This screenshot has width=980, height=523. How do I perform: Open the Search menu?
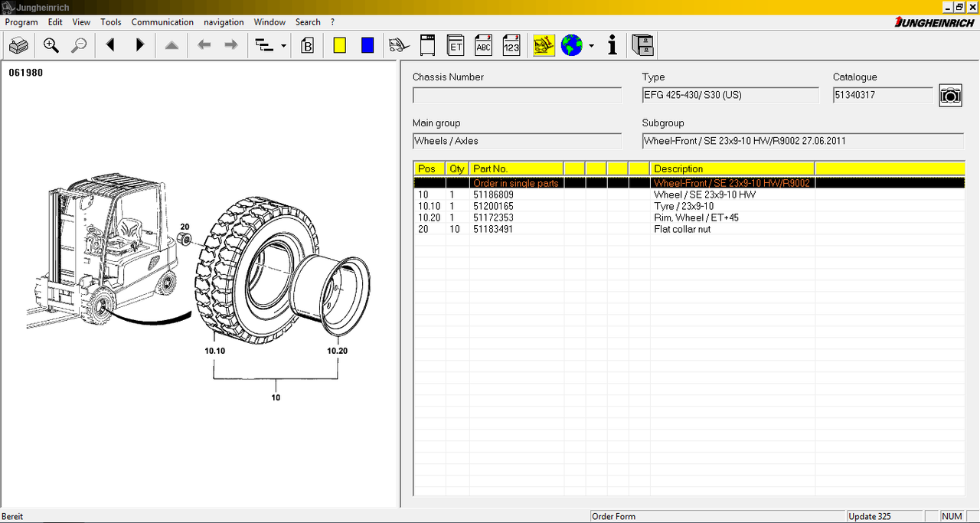coord(308,22)
